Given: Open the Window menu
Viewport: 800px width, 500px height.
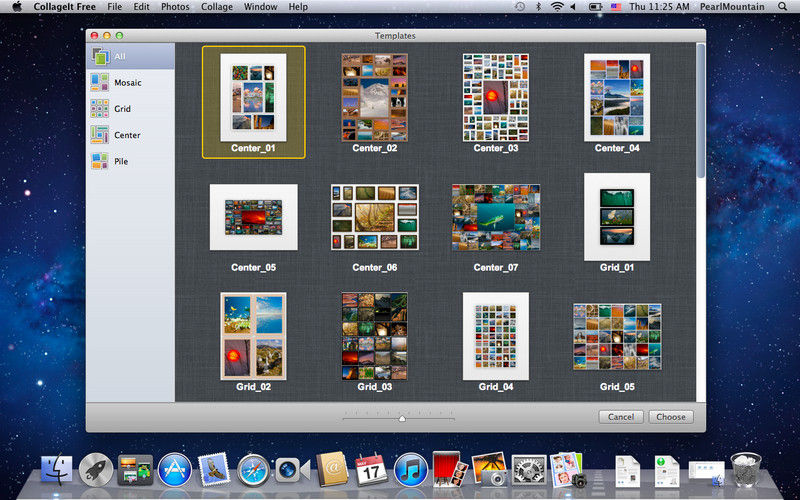Looking at the screenshot, I should [x=260, y=7].
